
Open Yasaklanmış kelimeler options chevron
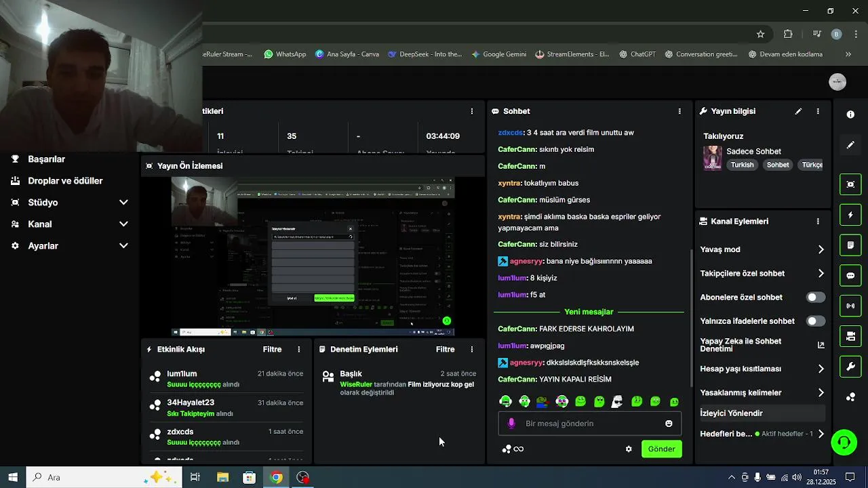pyautogui.click(x=821, y=393)
